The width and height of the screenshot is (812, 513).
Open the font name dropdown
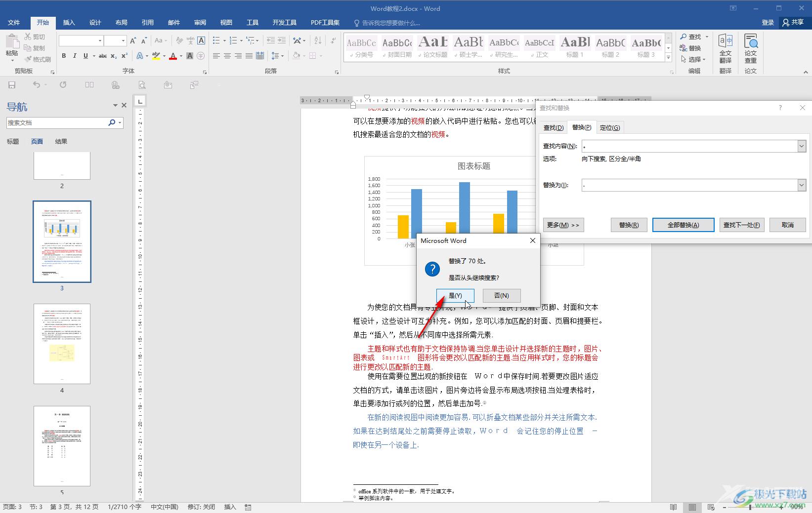(x=100, y=40)
